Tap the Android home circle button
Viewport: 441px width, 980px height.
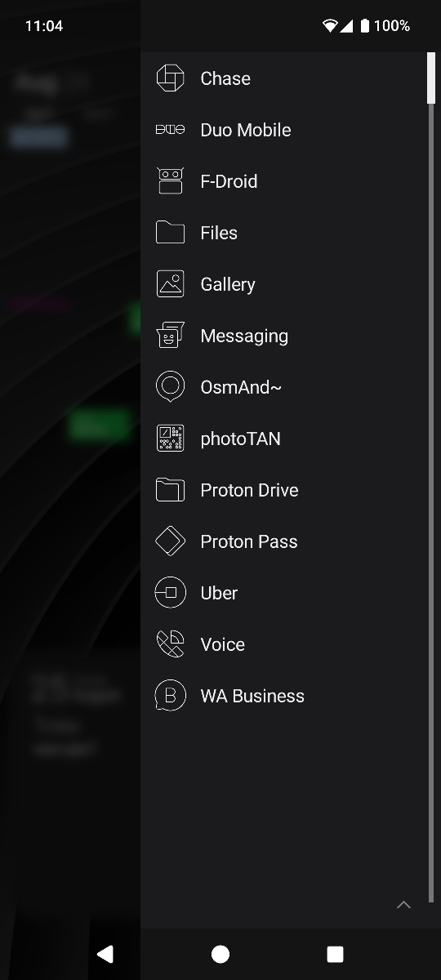point(220,954)
